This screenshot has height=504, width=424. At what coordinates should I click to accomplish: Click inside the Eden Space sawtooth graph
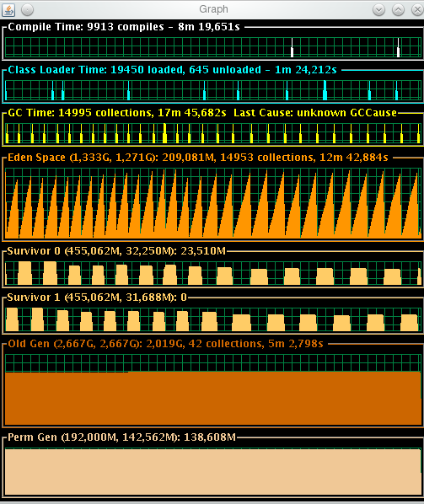pos(213,203)
